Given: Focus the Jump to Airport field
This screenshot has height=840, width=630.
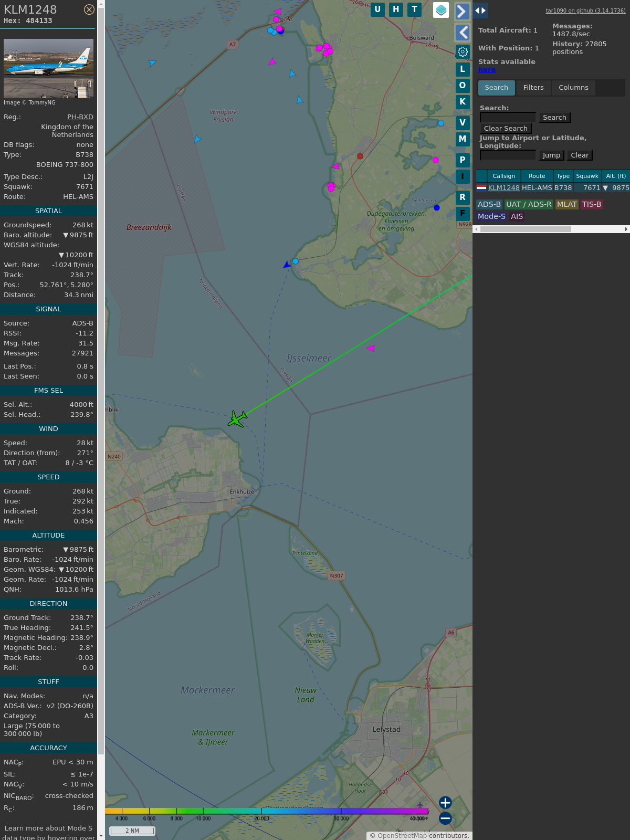Looking at the screenshot, I should pyautogui.click(x=508, y=155).
